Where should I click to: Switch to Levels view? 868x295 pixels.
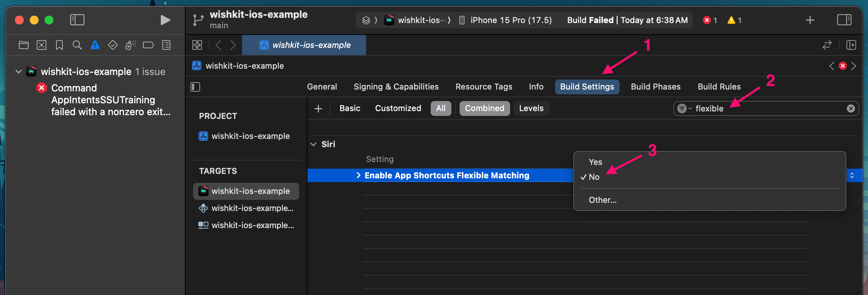pos(531,108)
